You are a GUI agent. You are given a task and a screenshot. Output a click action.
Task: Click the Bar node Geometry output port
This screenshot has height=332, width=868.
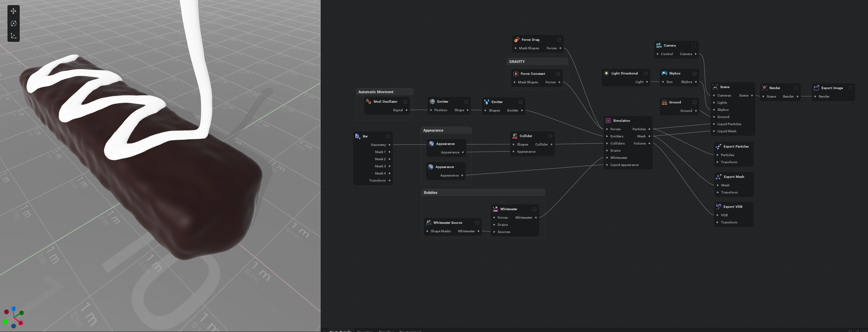click(389, 145)
